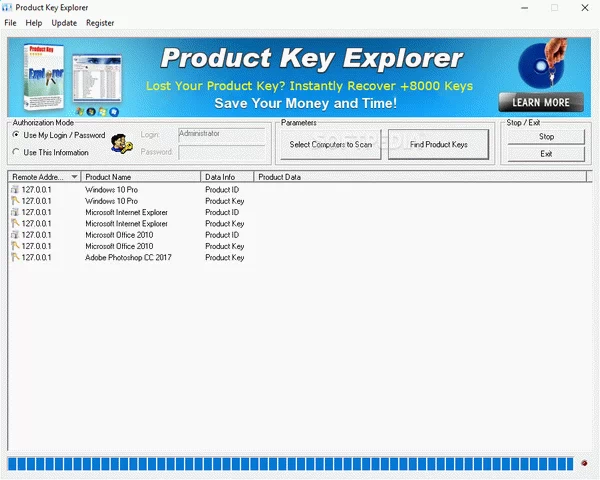This screenshot has width=600, height=480.
Task: Click Select Computers to Scan button
Action: tap(331, 144)
